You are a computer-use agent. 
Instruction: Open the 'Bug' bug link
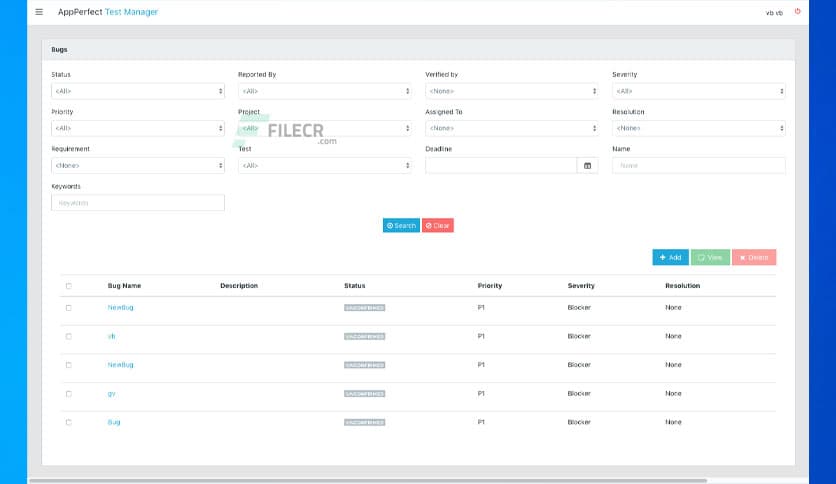click(114, 422)
